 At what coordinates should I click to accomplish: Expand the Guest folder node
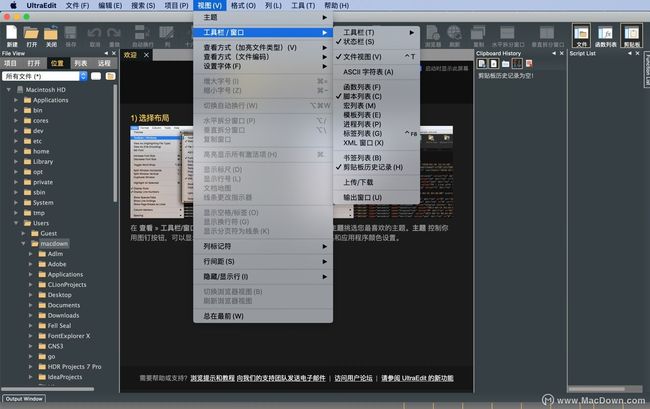tap(24, 233)
